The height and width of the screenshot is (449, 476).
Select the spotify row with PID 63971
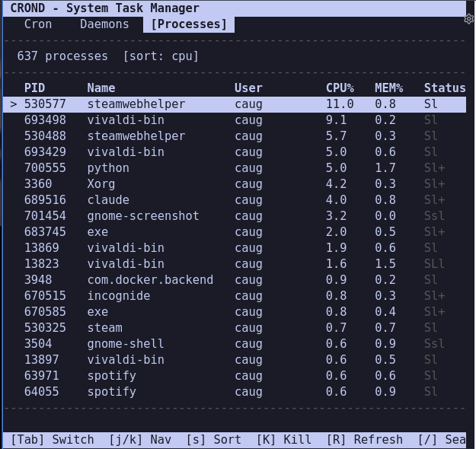tap(235, 376)
